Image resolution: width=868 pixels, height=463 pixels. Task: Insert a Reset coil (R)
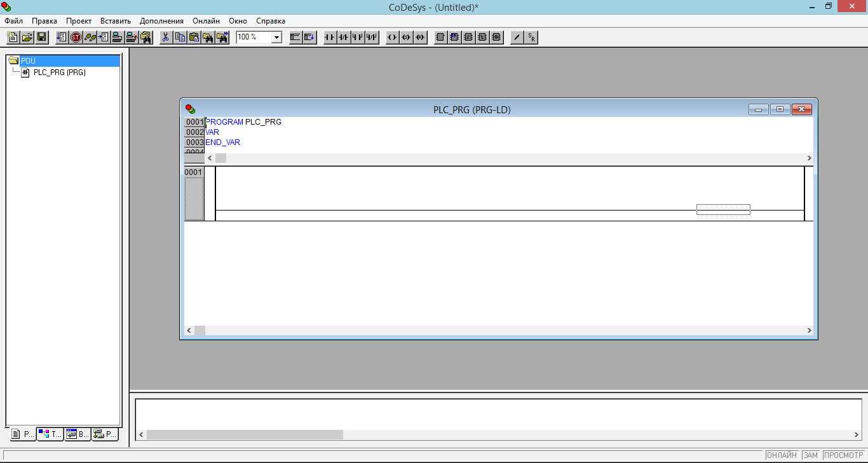click(x=420, y=38)
